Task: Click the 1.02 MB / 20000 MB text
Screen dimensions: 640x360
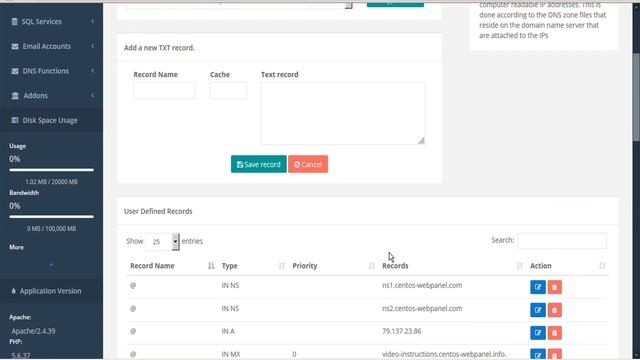Action: (51, 182)
